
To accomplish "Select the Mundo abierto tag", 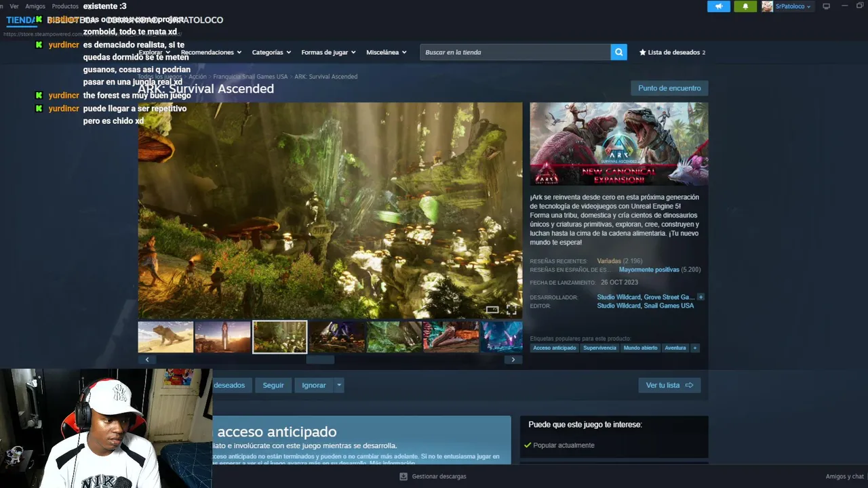I will tap(641, 348).
